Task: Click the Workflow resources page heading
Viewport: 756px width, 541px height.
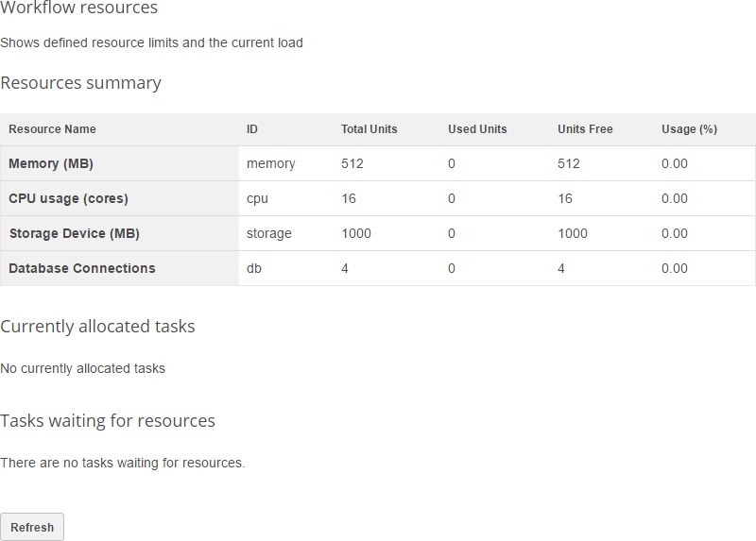Action: (79, 8)
